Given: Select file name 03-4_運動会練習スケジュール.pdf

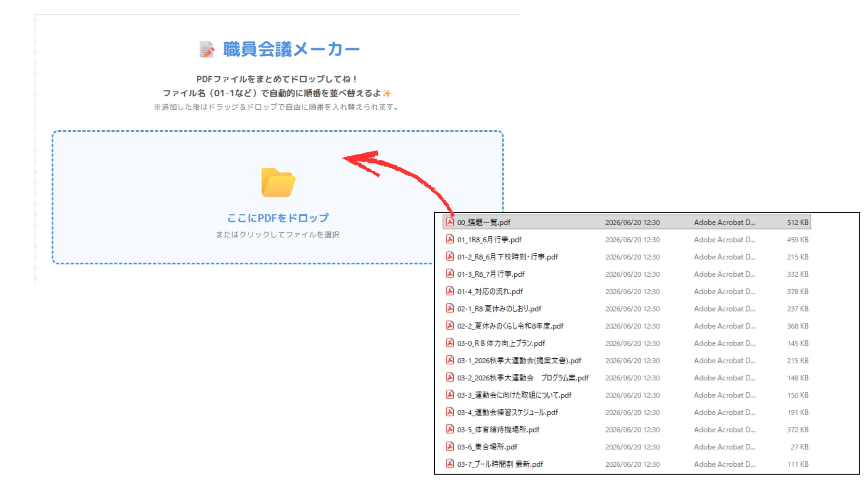Looking at the screenshot, I should 507,413.
